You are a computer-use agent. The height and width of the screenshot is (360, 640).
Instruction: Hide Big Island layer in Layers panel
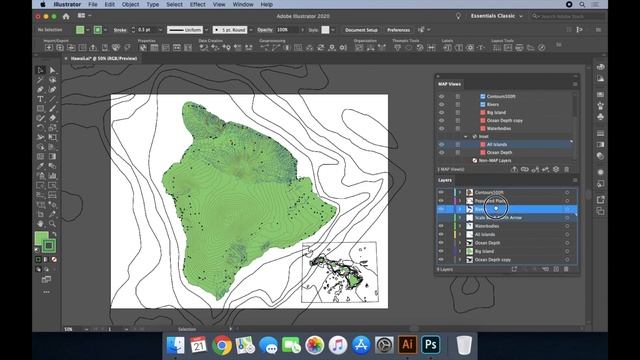[x=441, y=251]
